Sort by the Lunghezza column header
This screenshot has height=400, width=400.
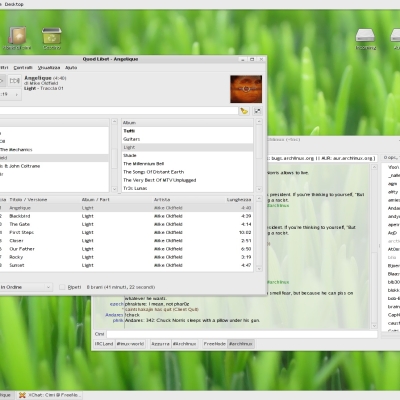tap(239, 200)
